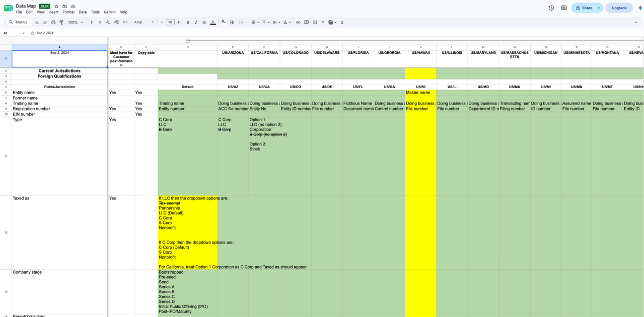Check the cloud document status icon
This screenshot has width=644, height=317.
click(73, 6)
